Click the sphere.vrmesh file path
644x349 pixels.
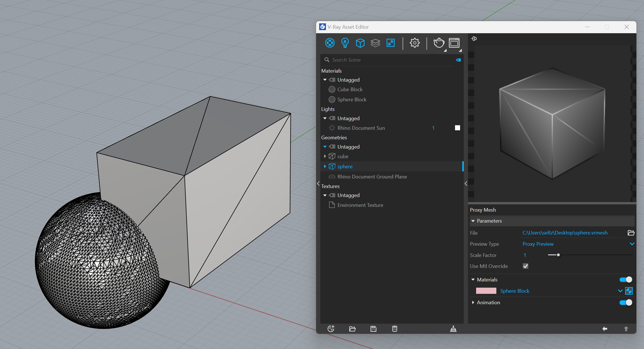[565, 233]
